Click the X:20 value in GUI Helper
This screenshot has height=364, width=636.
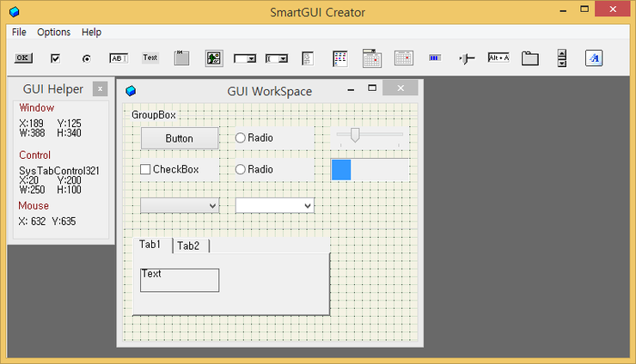[29, 180]
